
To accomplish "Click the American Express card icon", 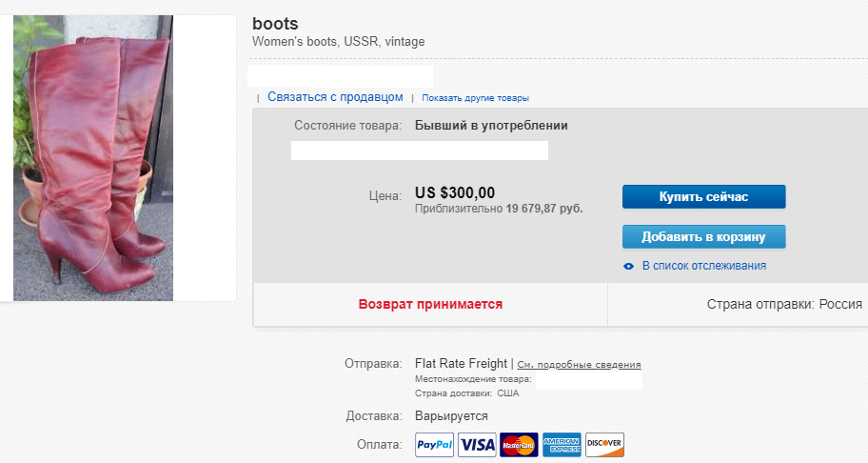I will click(x=562, y=445).
